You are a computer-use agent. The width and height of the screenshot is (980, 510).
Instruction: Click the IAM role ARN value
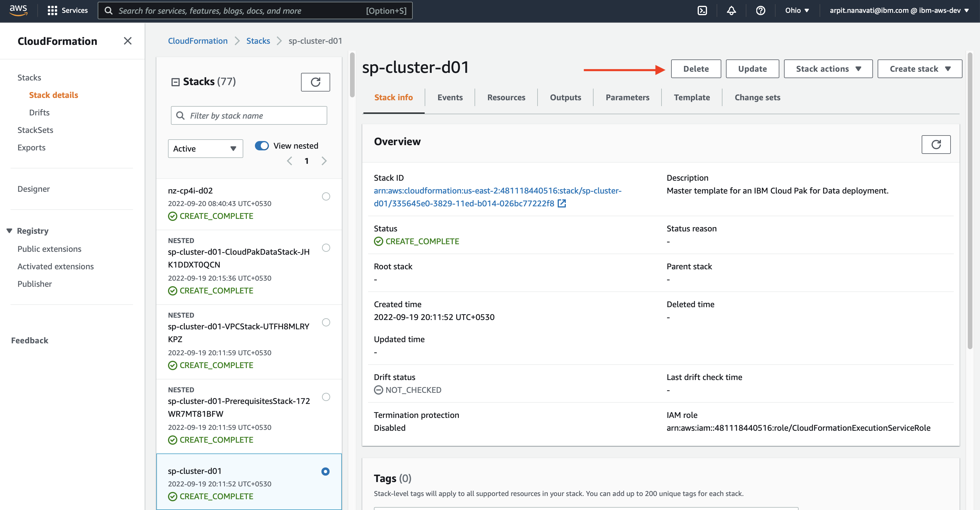(x=799, y=428)
